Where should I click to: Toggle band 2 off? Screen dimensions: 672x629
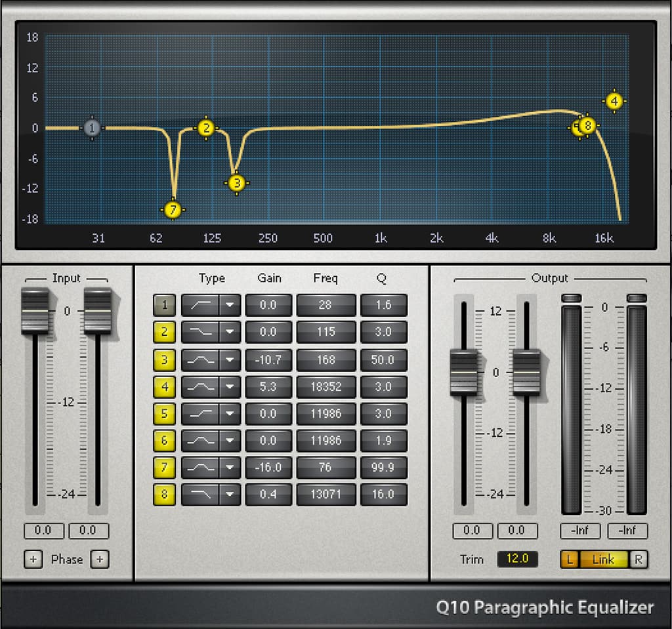tap(164, 332)
